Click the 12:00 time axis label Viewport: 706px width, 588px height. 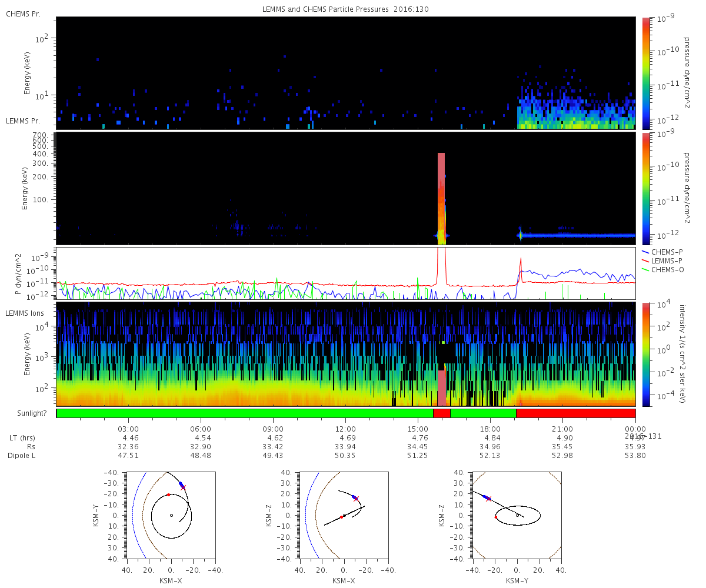345,429
